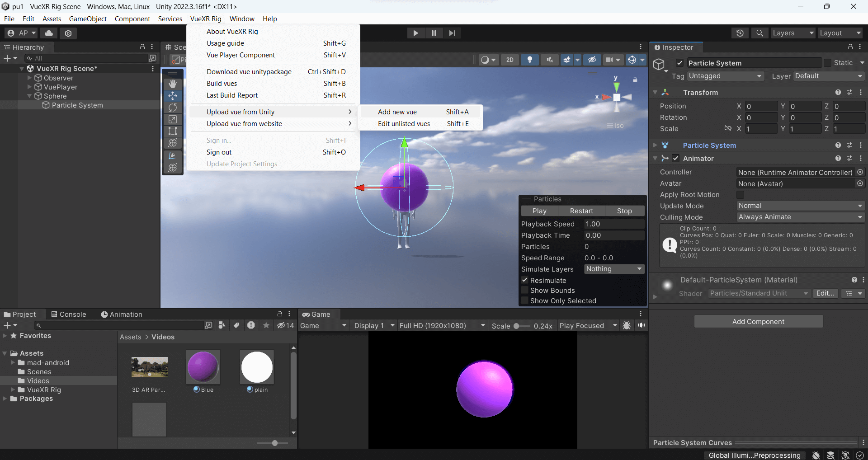
Task: Select Build vues menu entry
Action: coord(273,83)
